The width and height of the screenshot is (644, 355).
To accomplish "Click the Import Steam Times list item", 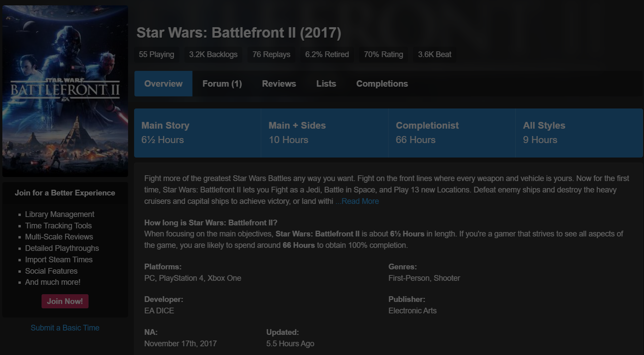I will tap(59, 260).
